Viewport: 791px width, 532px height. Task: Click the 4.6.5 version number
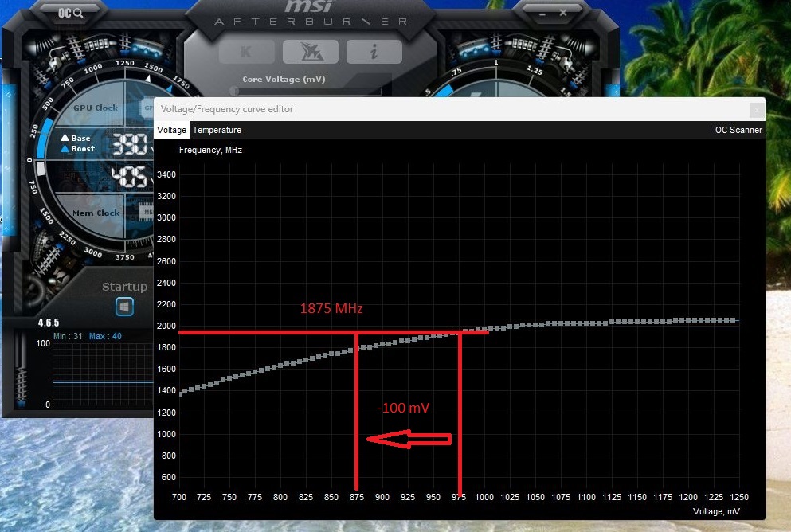49,323
